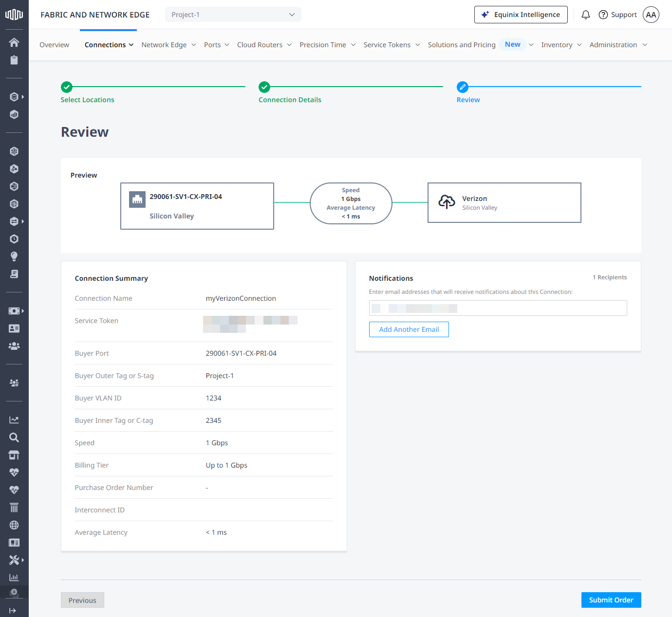Open the AA user avatar menu
This screenshot has width=672, height=617.
pyautogui.click(x=651, y=15)
